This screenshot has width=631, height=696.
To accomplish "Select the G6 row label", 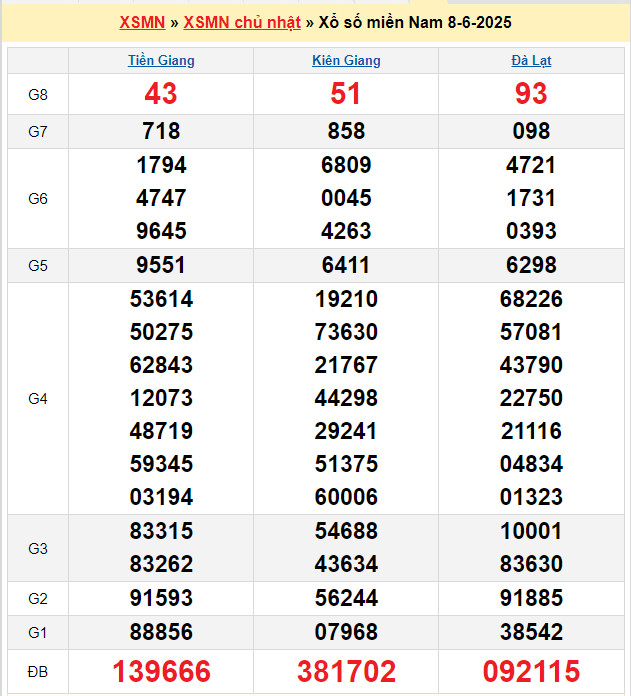I will pos(38,198).
